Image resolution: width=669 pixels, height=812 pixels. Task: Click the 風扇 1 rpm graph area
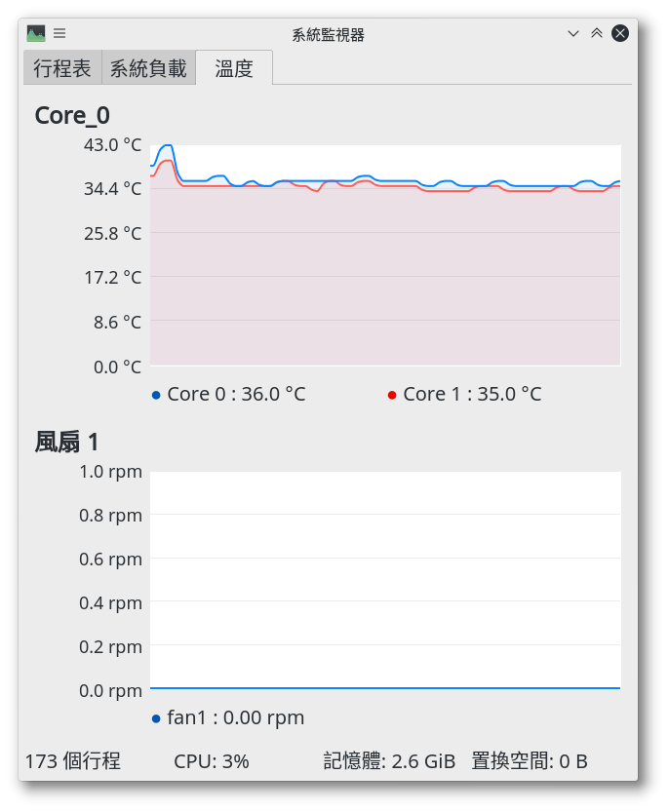pos(385,581)
